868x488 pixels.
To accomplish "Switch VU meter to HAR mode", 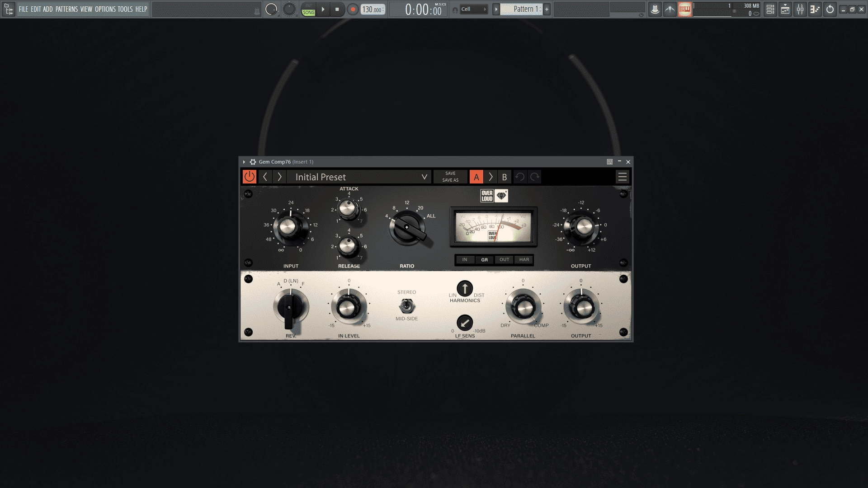I will click(x=524, y=260).
